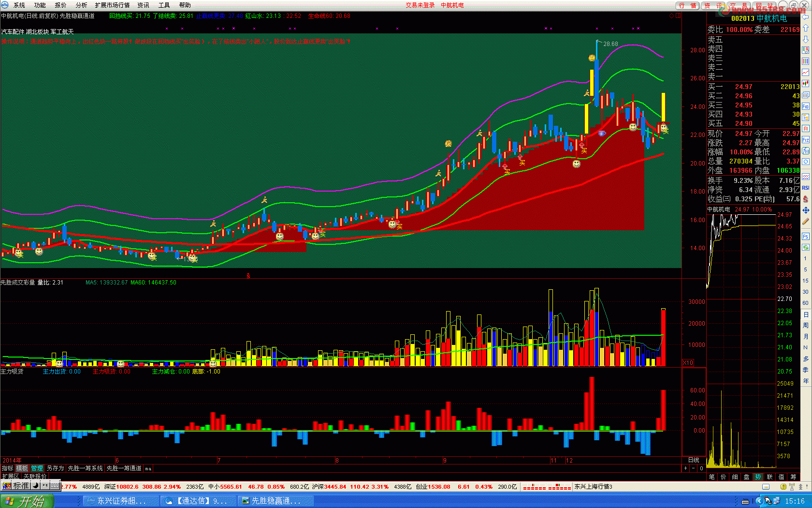Click the plus zoom-in chart button

pos(685,468)
